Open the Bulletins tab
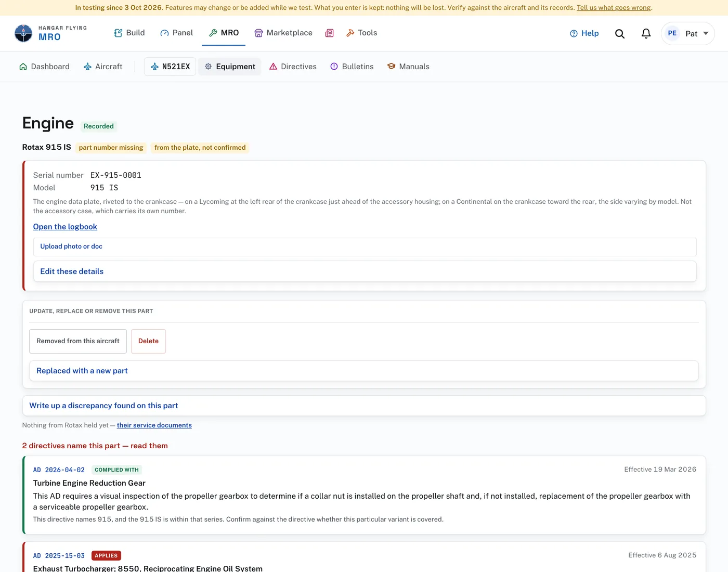 click(x=352, y=67)
